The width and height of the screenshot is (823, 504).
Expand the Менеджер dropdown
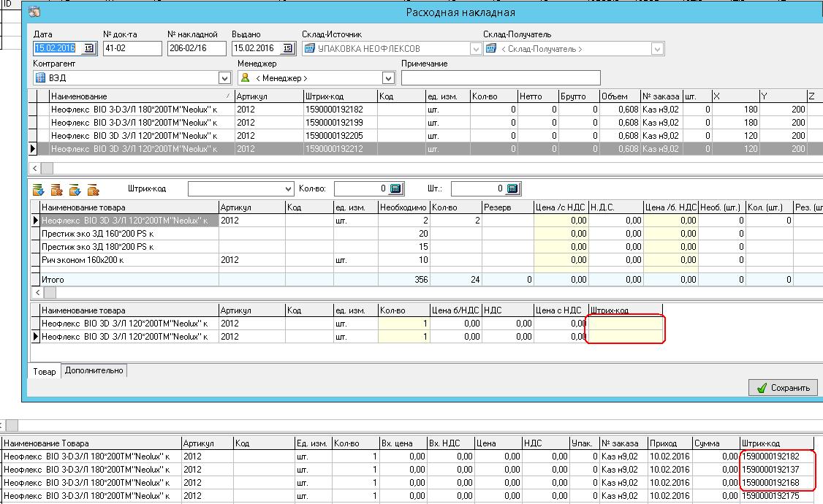(388, 78)
